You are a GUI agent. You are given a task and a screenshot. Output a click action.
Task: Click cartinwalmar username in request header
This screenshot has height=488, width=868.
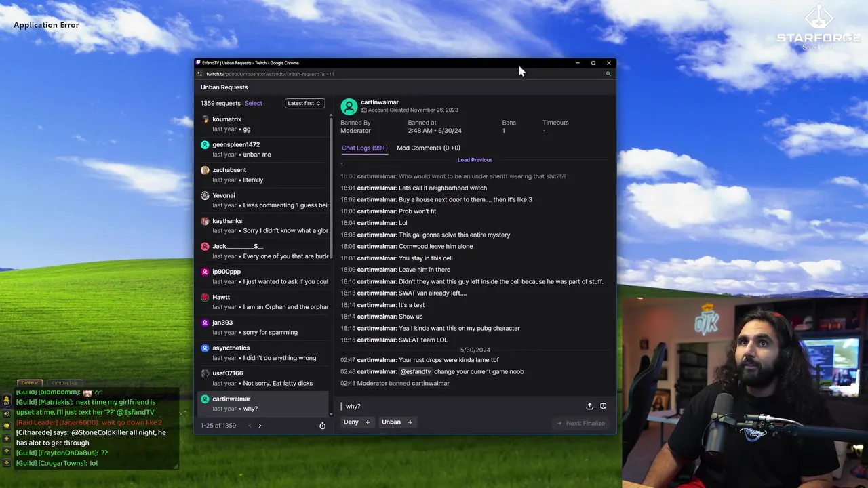click(x=380, y=102)
